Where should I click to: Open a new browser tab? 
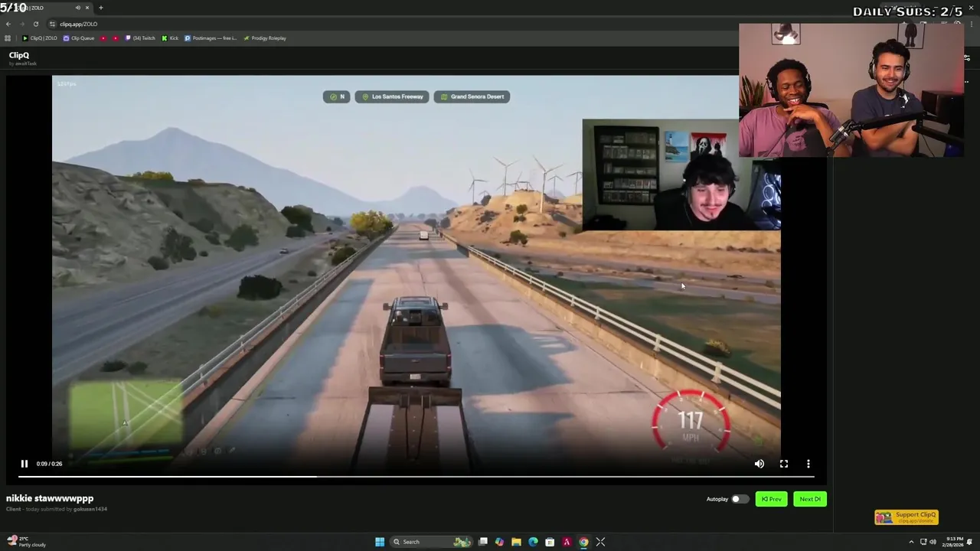point(101,8)
